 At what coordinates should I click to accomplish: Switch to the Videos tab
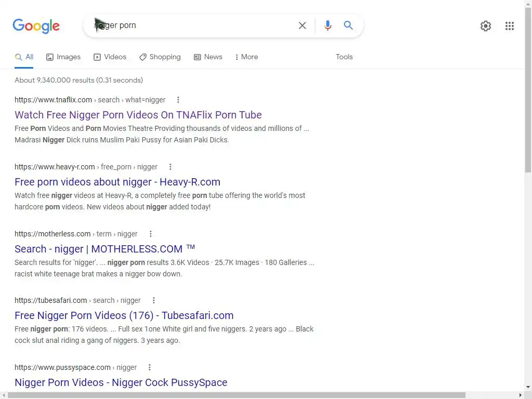pos(110,57)
